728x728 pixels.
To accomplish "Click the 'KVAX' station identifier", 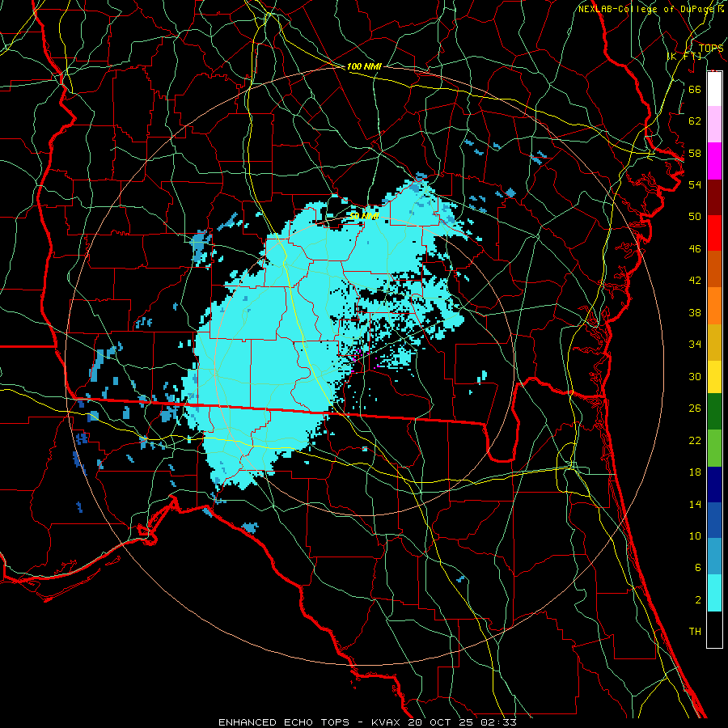I will pos(387,722).
